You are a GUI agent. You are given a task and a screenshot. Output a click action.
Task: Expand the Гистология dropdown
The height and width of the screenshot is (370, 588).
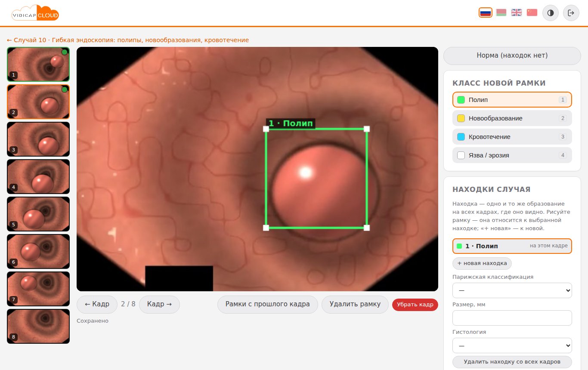512,345
